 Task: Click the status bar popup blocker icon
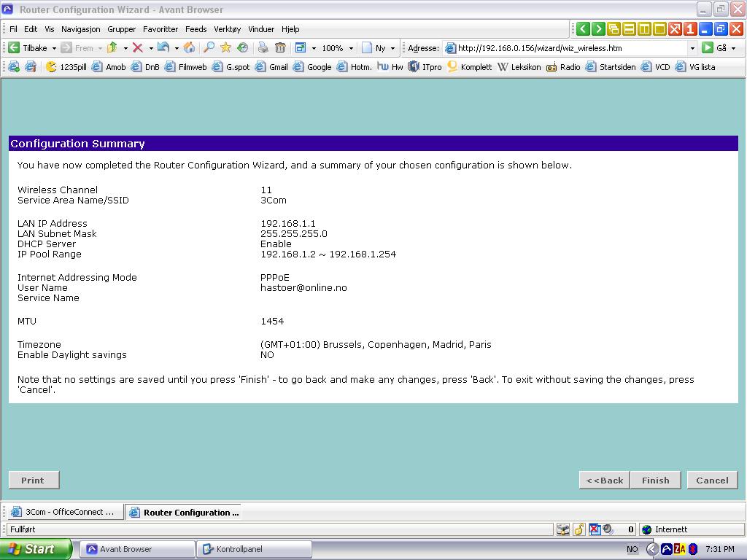pyautogui.click(x=594, y=529)
